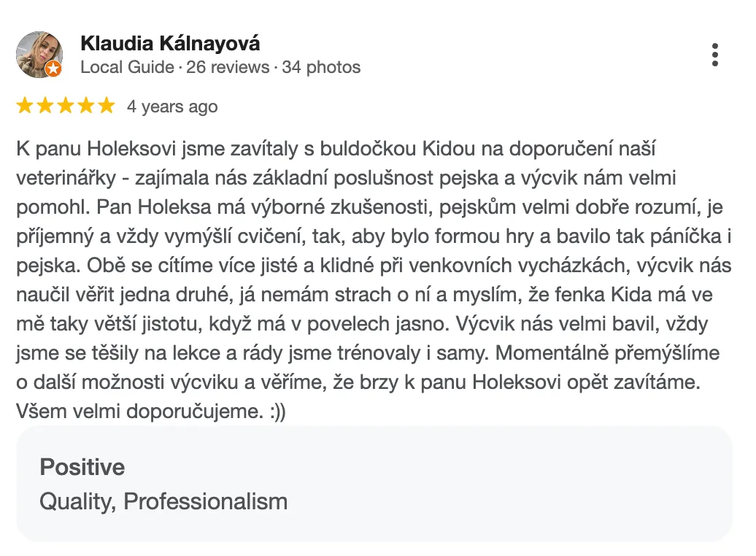
Task: Click the ":))" smiley ending the review
Action: click(277, 412)
